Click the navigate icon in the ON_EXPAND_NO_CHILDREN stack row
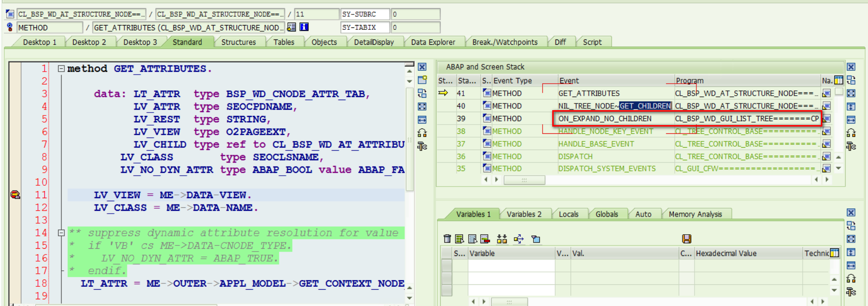Viewport: 868px width, 306px height. (826, 118)
